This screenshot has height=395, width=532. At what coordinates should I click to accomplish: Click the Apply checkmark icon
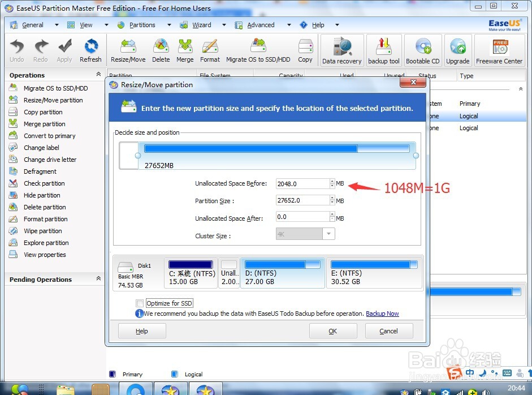(64, 50)
